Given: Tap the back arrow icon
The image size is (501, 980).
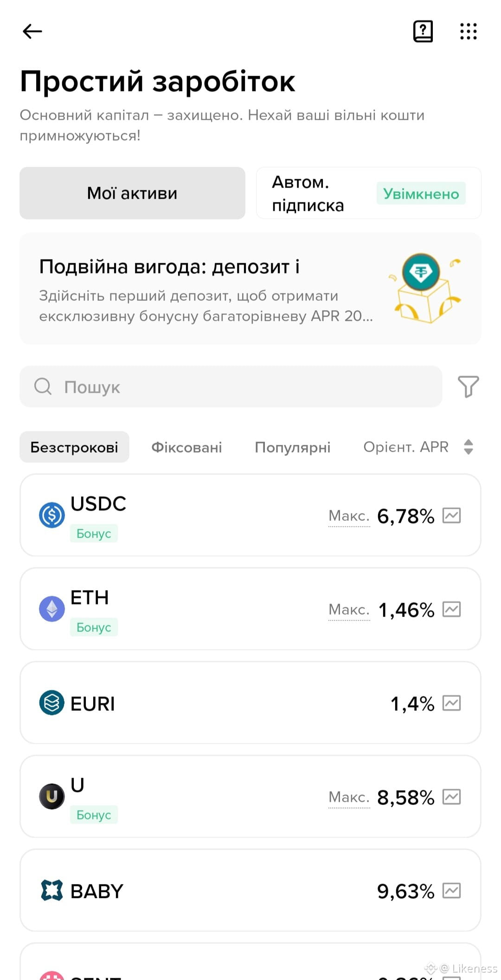Looking at the screenshot, I should tap(32, 32).
